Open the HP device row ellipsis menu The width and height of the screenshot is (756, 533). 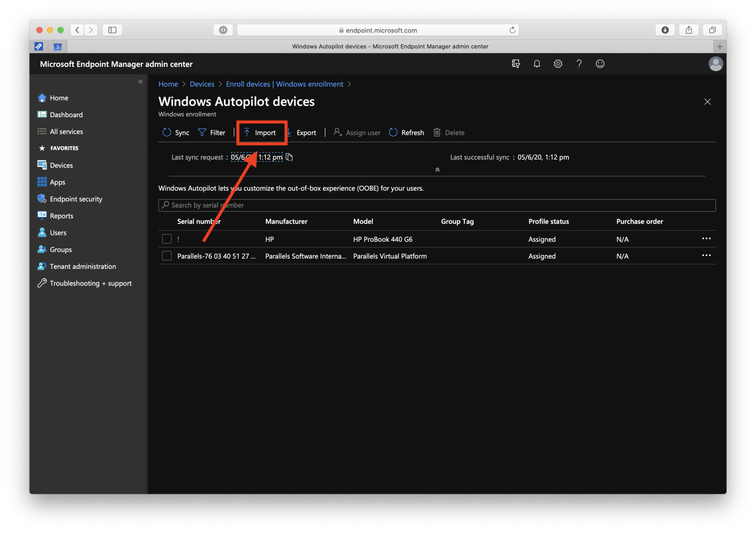[707, 238]
